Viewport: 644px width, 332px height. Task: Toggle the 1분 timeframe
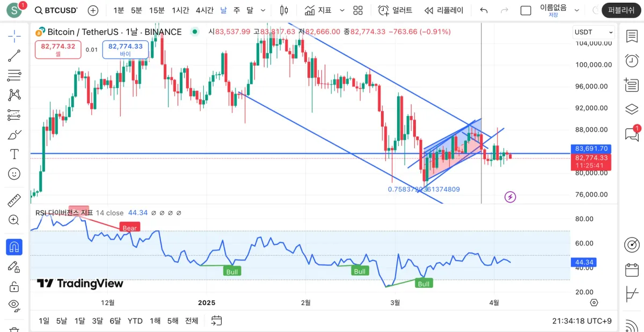pyautogui.click(x=119, y=10)
